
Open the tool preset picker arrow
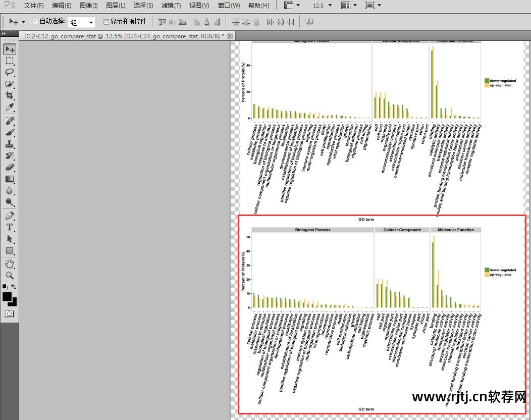pyautogui.click(x=23, y=22)
